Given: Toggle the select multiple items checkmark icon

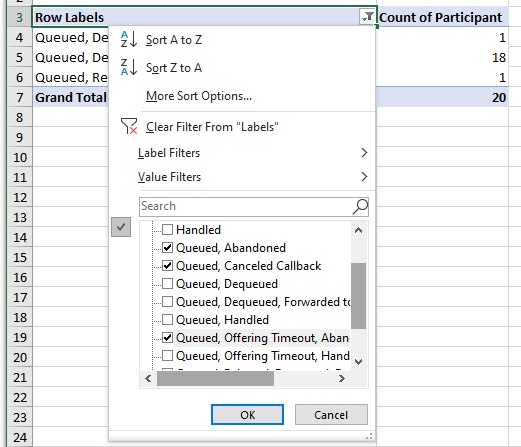Looking at the screenshot, I should pyautogui.click(x=121, y=227).
